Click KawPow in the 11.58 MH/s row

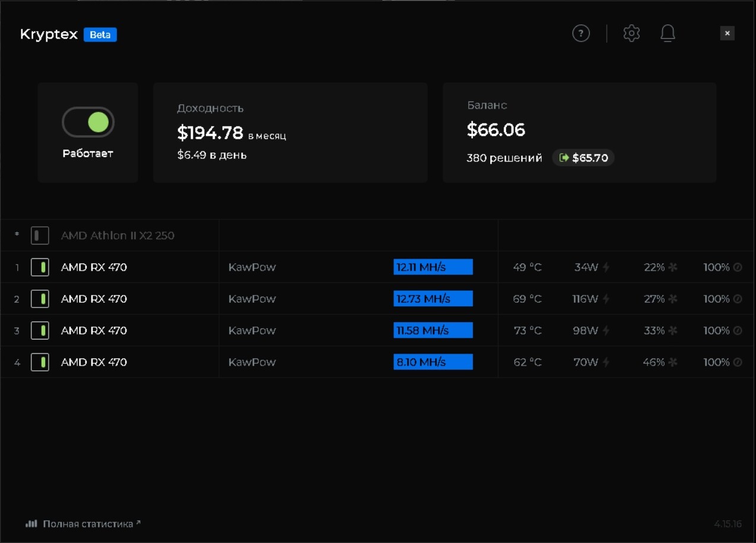(252, 331)
